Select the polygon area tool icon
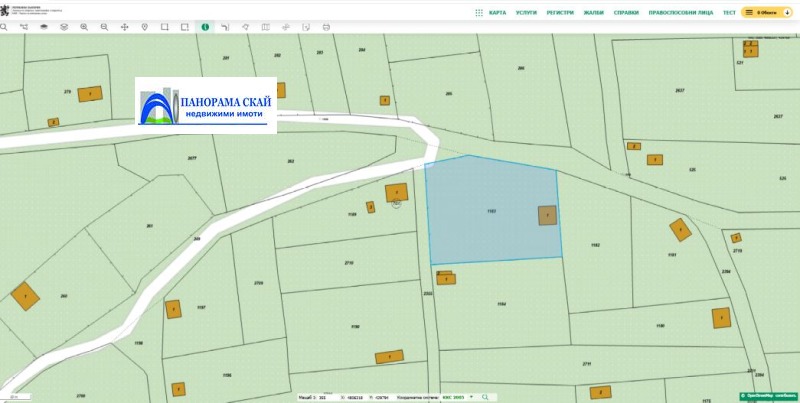 245,27
